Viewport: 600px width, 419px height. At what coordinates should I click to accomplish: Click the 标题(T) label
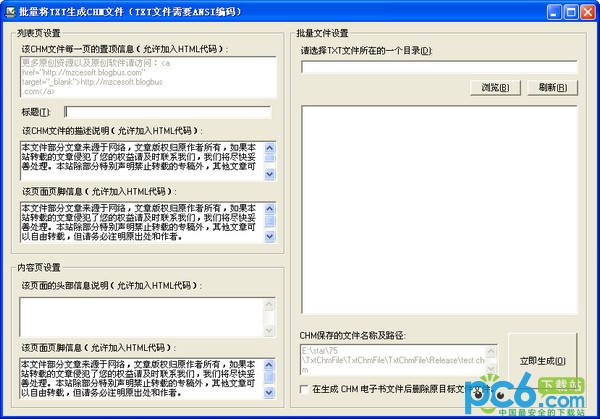(x=36, y=112)
